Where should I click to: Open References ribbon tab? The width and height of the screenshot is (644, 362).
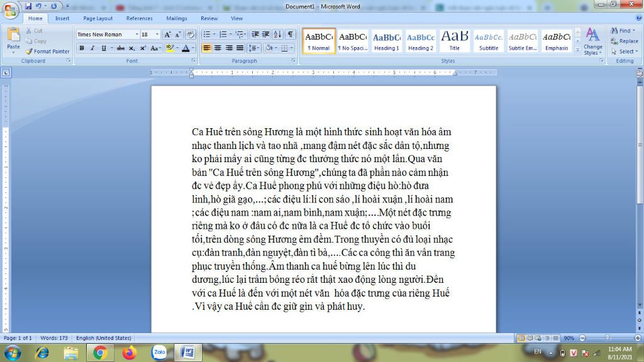tap(139, 18)
